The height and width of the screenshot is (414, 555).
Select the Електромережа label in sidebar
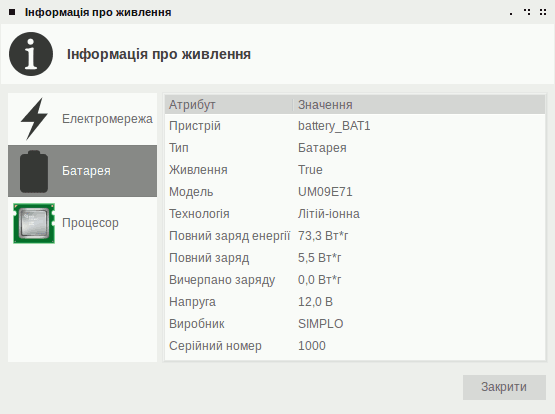107,119
